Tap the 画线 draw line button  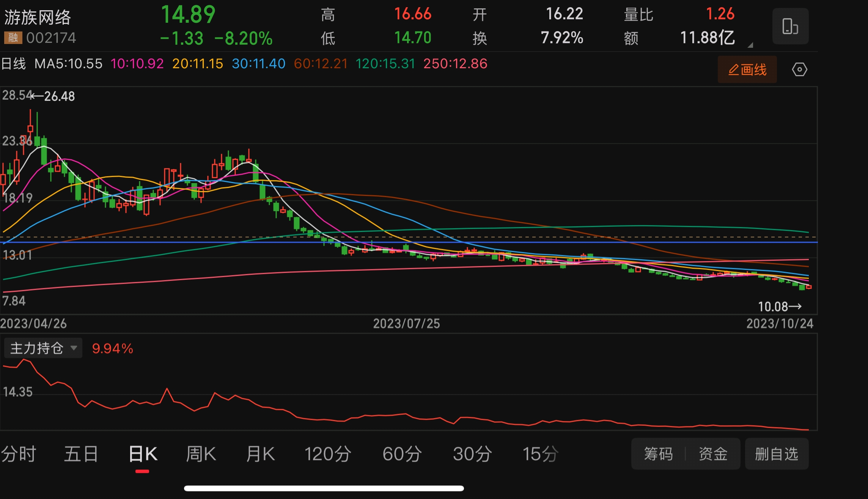pyautogui.click(x=747, y=70)
